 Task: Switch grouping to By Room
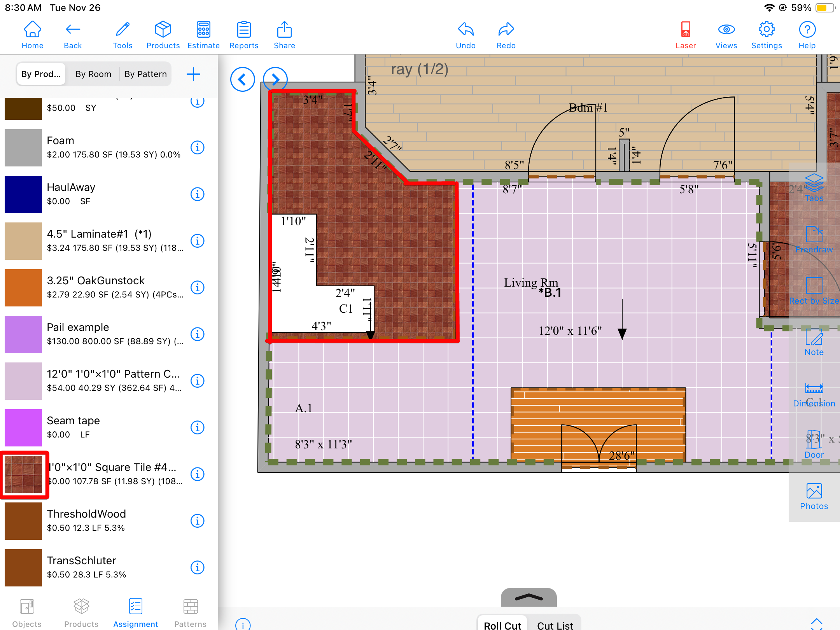(x=93, y=74)
